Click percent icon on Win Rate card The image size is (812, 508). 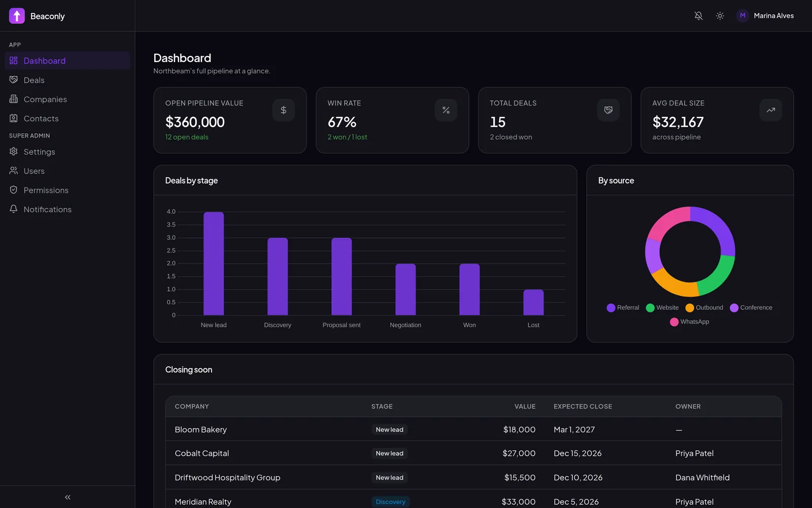pos(446,110)
